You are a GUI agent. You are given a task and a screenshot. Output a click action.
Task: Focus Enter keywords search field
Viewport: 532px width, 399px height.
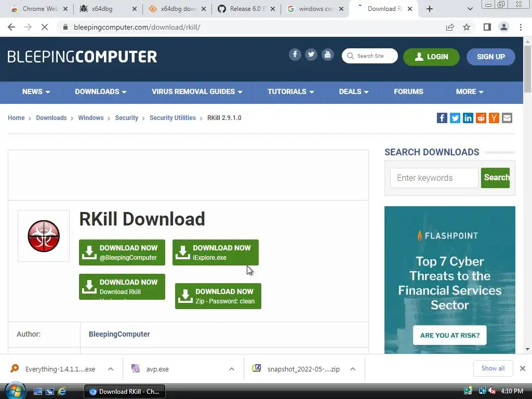pyautogui.click(x=434, y=178)
